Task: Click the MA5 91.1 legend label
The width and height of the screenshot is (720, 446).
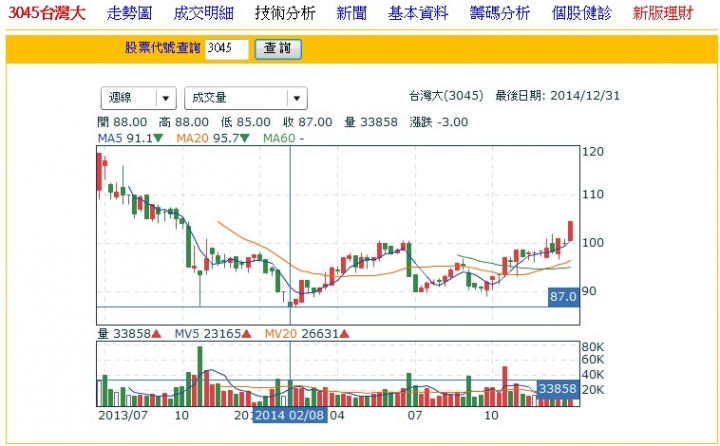Action: (x=130, y=138)
